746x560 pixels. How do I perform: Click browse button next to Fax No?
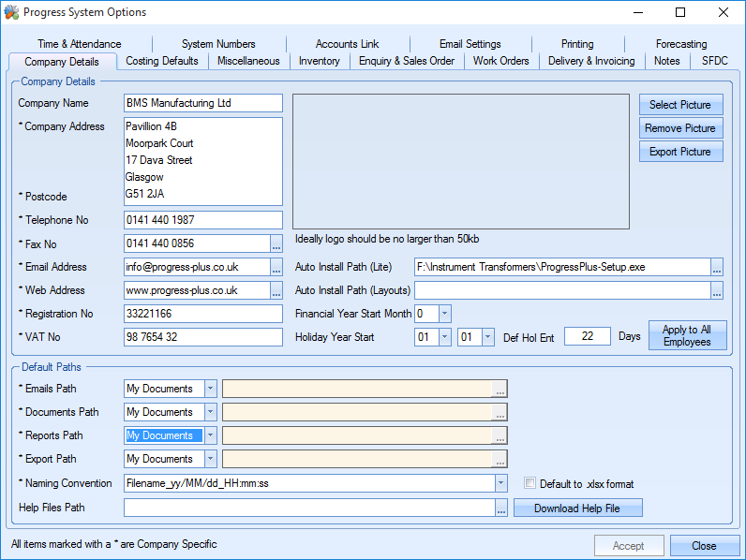(x=276, y=243)
